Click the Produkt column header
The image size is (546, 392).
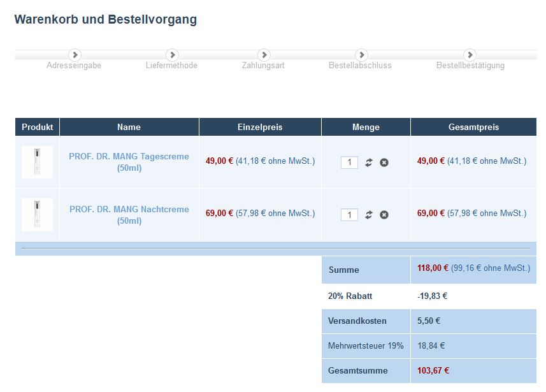tap(37, 127)
